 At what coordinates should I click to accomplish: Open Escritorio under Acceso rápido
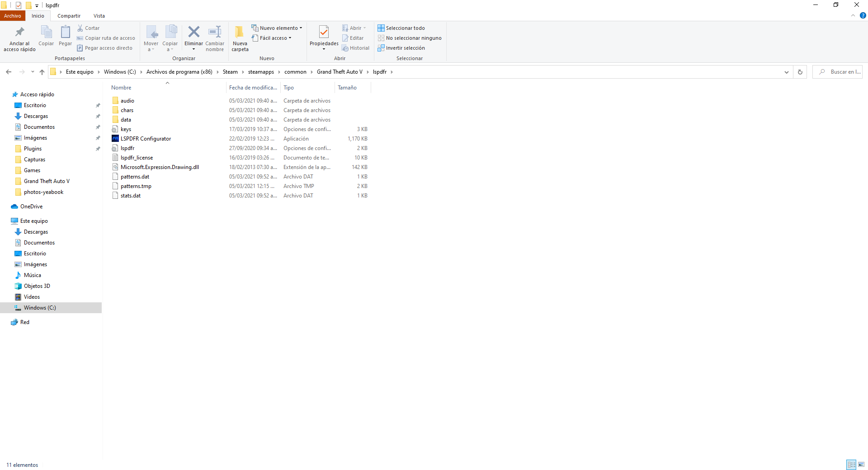pyautogui.click(x=35, y=105)
